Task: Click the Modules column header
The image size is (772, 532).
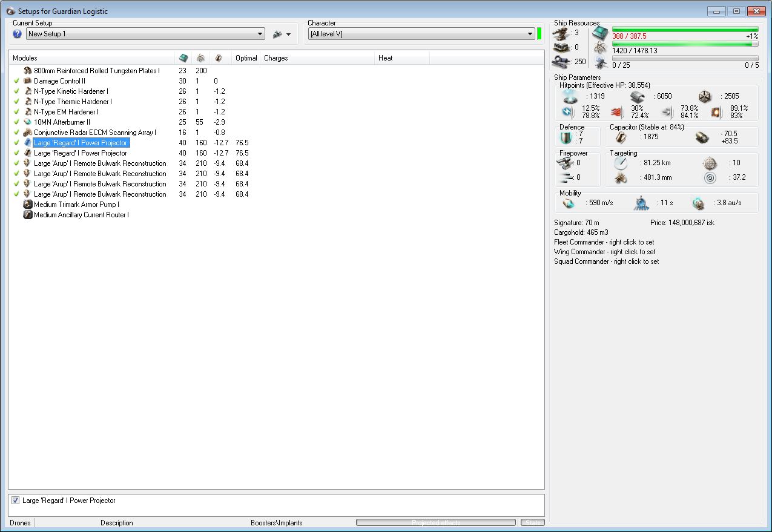Action: point(91,58)
